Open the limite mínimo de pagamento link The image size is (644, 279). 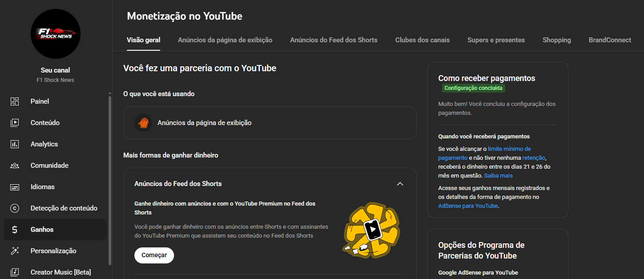509,149
